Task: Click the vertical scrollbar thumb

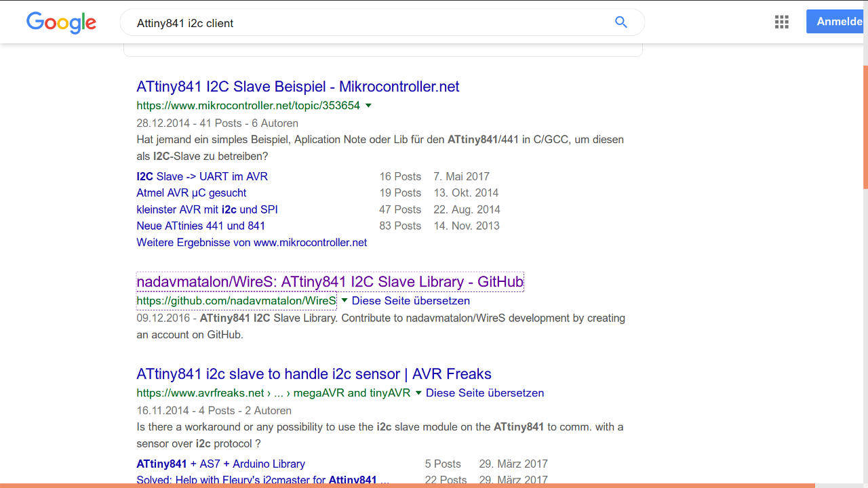Action: click(865, 127)
